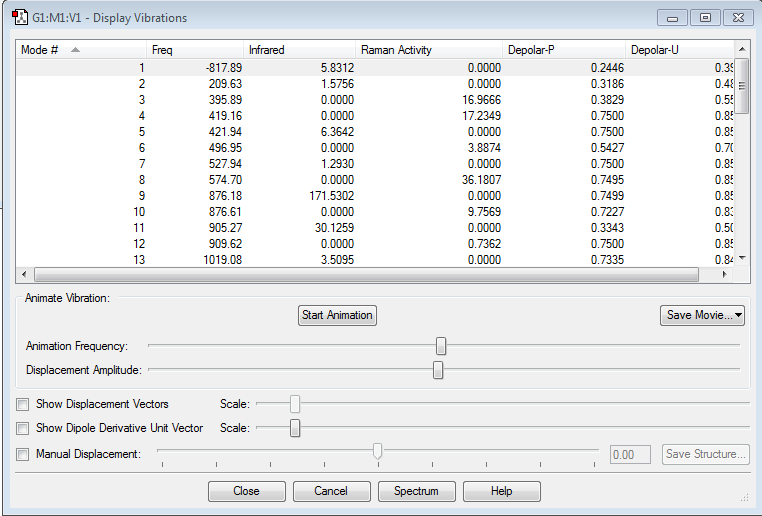The width and height of the screenshot is (762, 516).
Task: Click the scroll left arrow of table
Action: pyautogui.click(x=24, y=275)
